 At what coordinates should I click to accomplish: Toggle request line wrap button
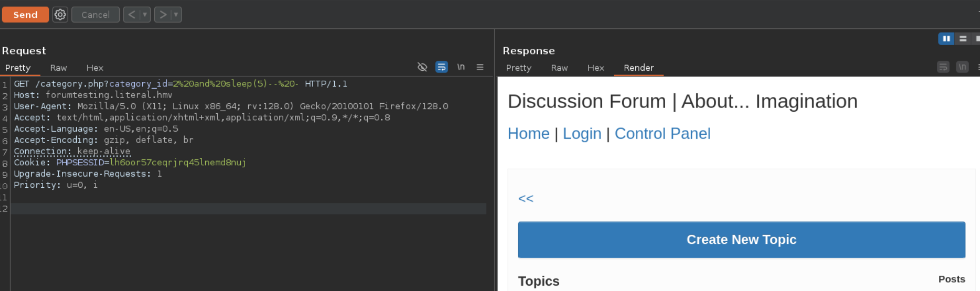pos(441,67)
